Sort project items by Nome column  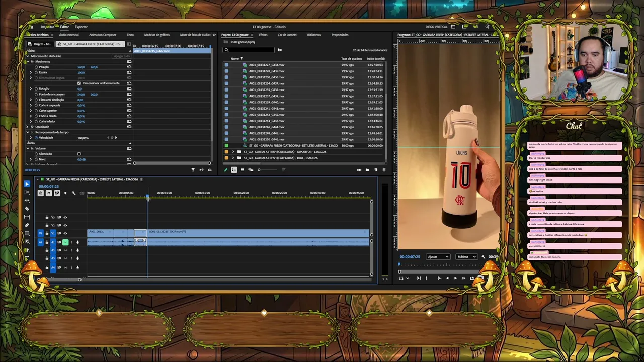point(235,59)
